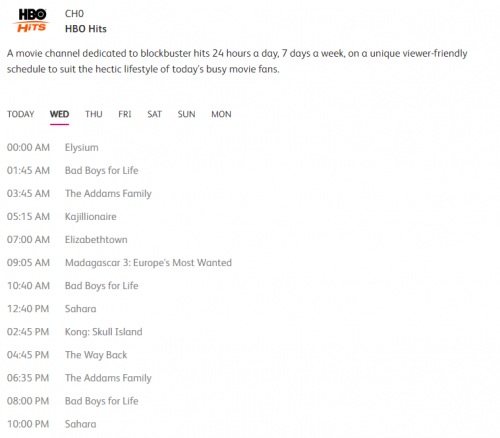This screenshot has height=438, width=500.
Task: Open the TODAY schedule tab
Action: click(21, 114)
